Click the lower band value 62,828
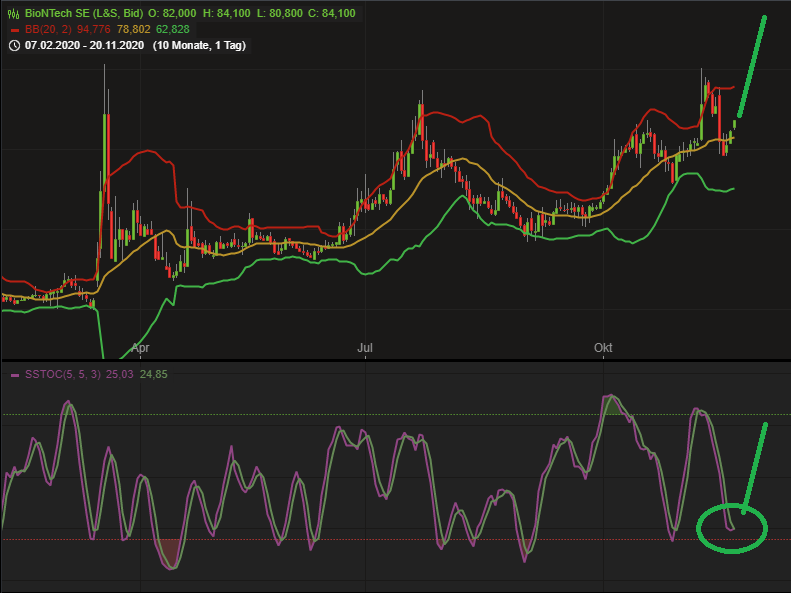Screen dimensions: 791x593 pos(173,30)
